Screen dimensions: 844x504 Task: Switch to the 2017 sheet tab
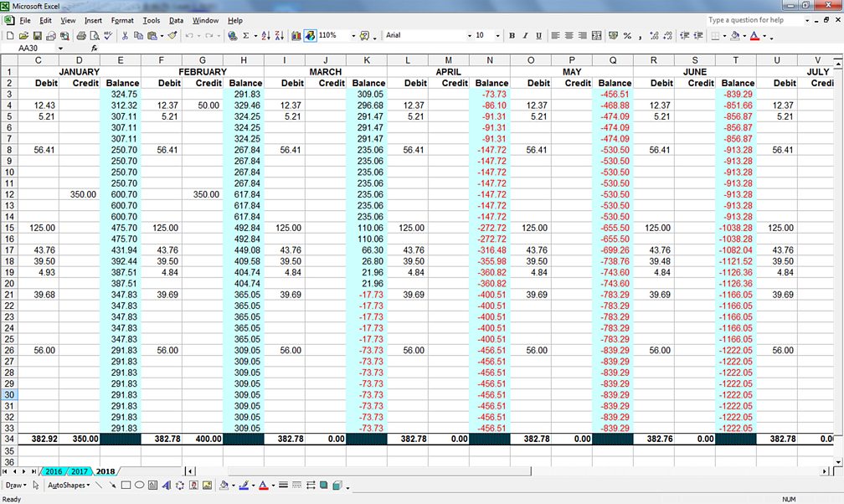point(78,471)
